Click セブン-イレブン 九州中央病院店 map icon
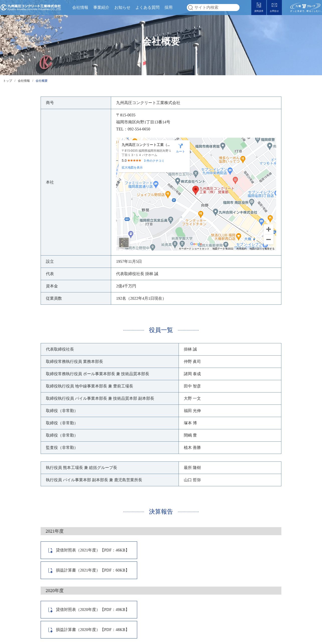This screenshot has height=644, width=322. (x=230, y=171)
